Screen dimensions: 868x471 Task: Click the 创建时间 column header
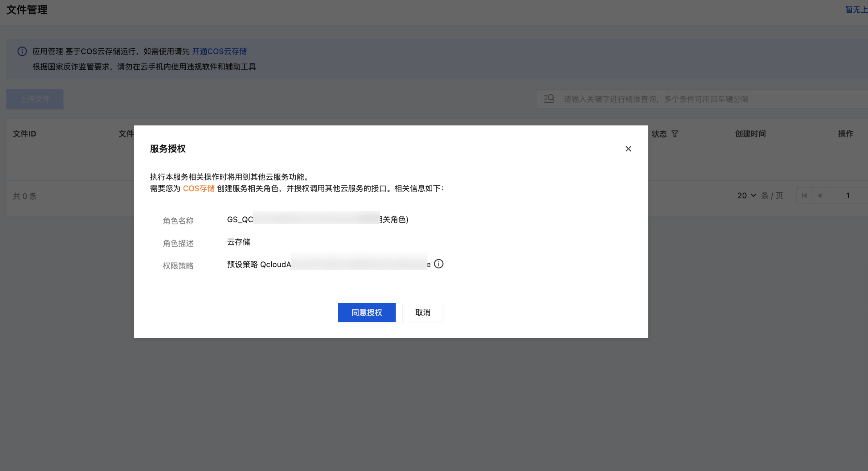coord(750,134)
